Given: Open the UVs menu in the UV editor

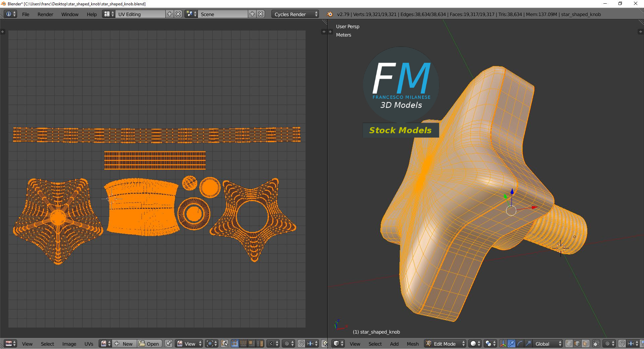Looking at the screenshot, I should 89,344.
